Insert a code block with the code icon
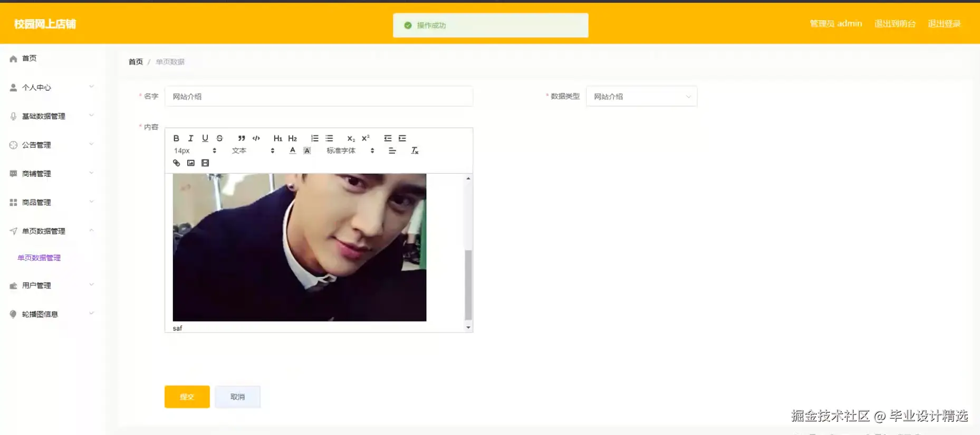 [256, 138]
